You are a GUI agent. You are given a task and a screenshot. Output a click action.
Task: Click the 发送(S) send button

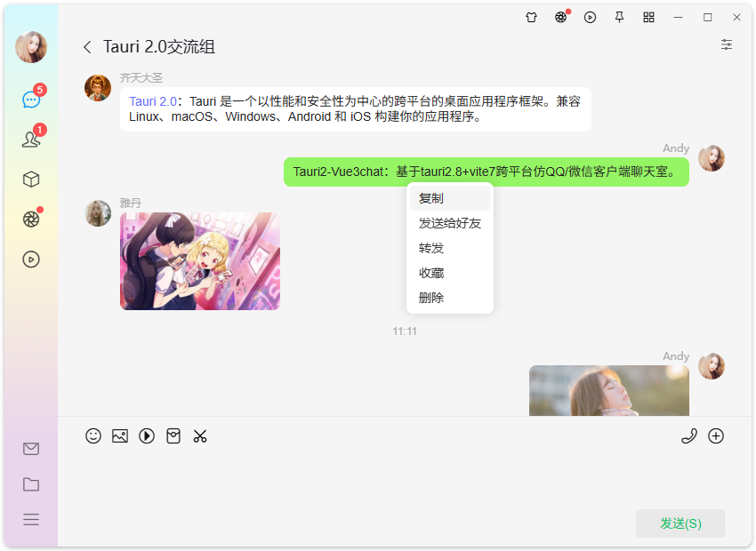pos(680,523)
